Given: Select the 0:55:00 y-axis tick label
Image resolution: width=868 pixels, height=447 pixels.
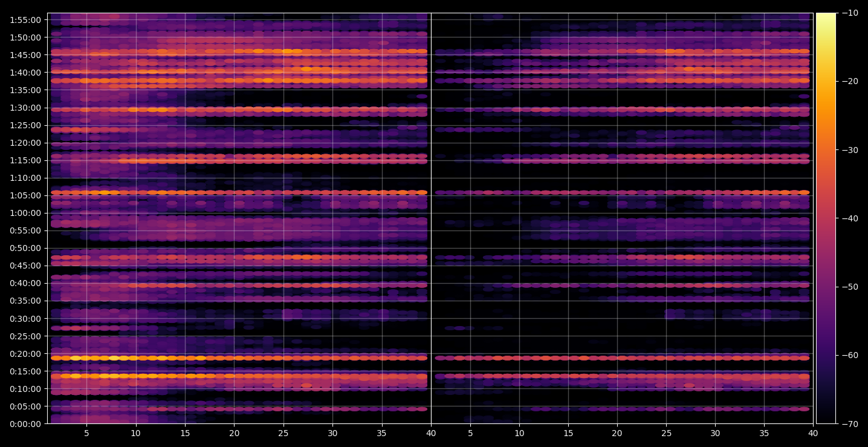Looking at the screenshot, I should (x=25, y=230).
